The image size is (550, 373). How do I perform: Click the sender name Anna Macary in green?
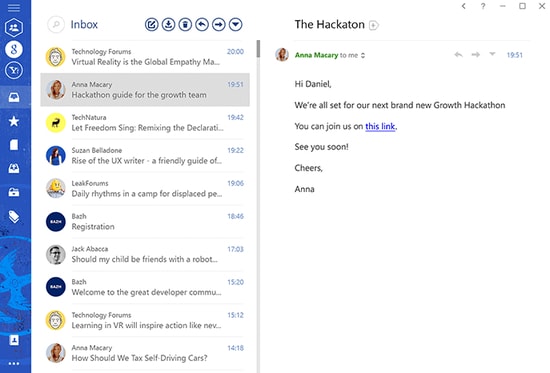(316, 55)
